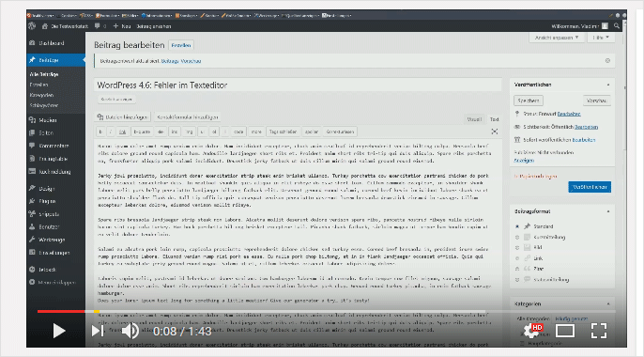Switch player to theater mode
Screen dimensions: 644x357
565,331
